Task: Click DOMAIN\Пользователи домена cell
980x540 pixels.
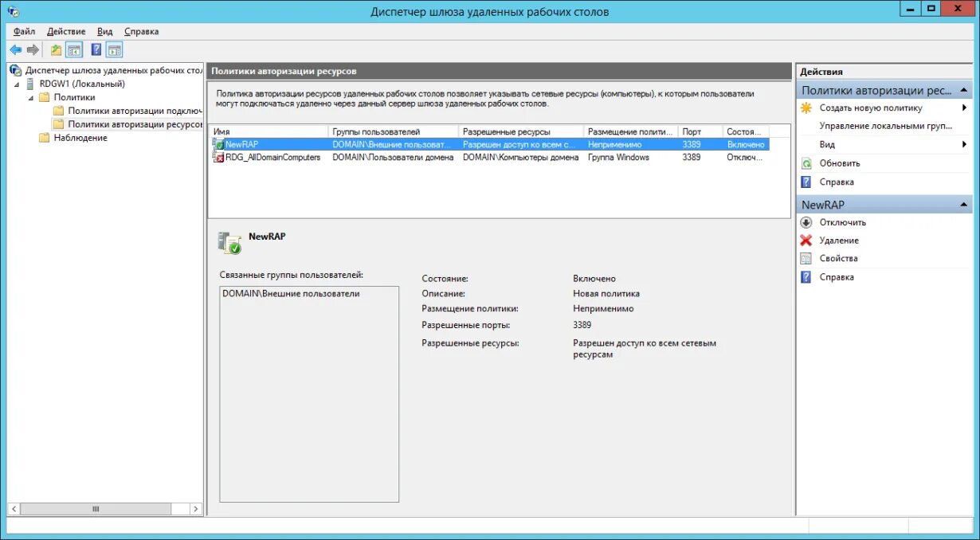Action: click(x=393, y=158)
